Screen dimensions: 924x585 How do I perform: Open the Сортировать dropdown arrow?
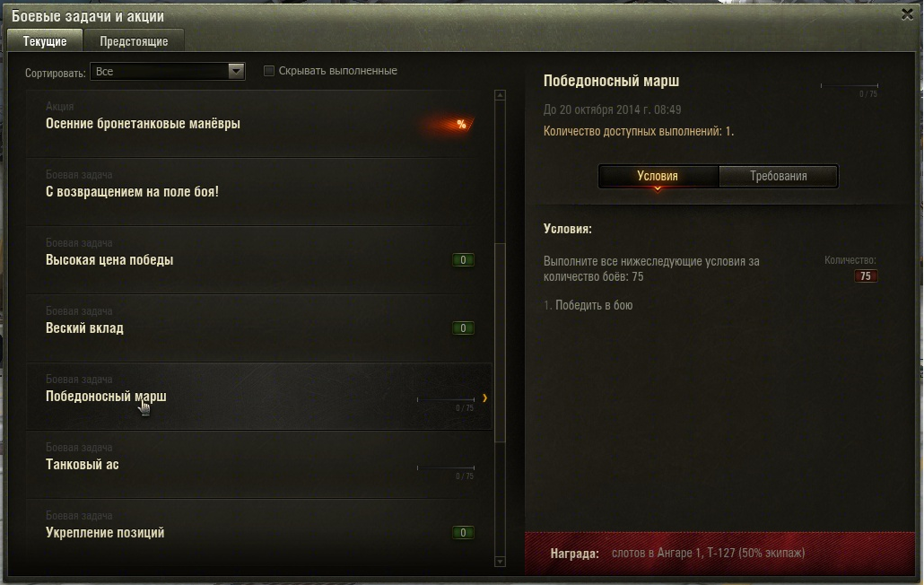[236, 71]
